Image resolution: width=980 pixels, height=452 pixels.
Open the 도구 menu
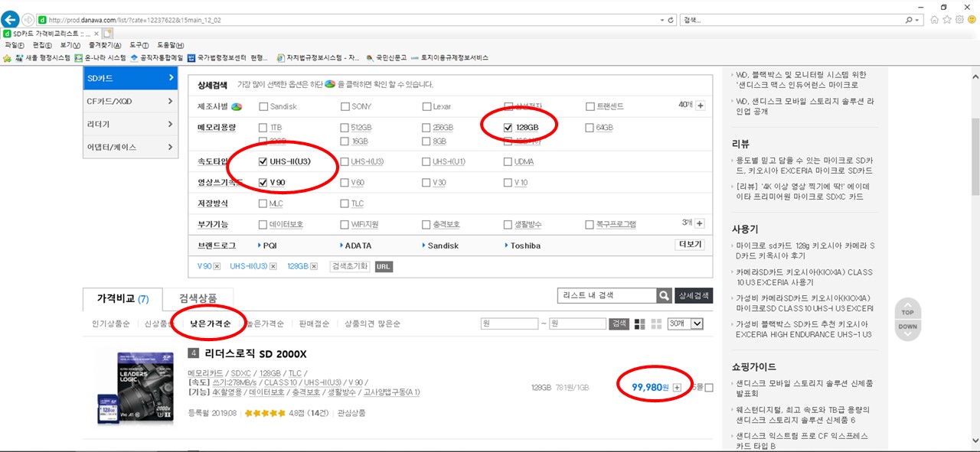coord(140,45)
